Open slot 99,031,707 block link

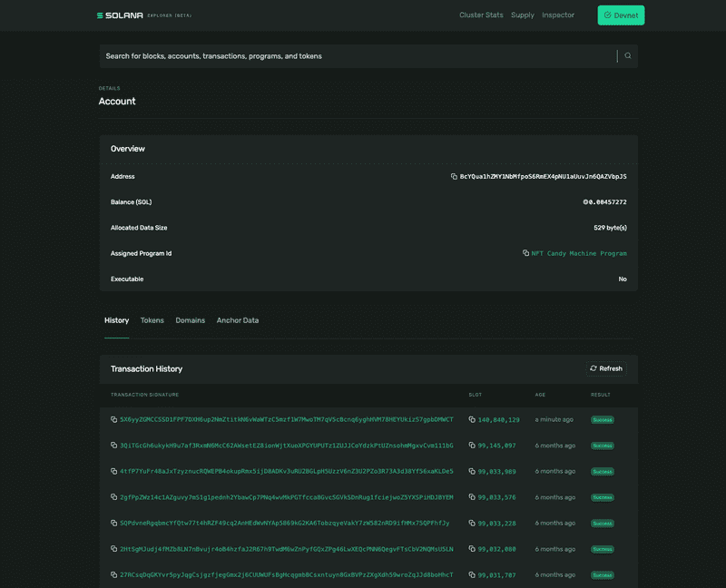(496, 575)
